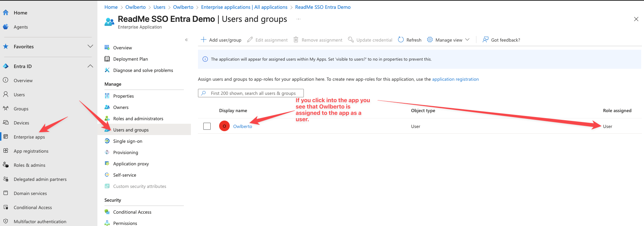Click the Delegated admin partners icon
The image size is (644, 226).
(6, 179)
